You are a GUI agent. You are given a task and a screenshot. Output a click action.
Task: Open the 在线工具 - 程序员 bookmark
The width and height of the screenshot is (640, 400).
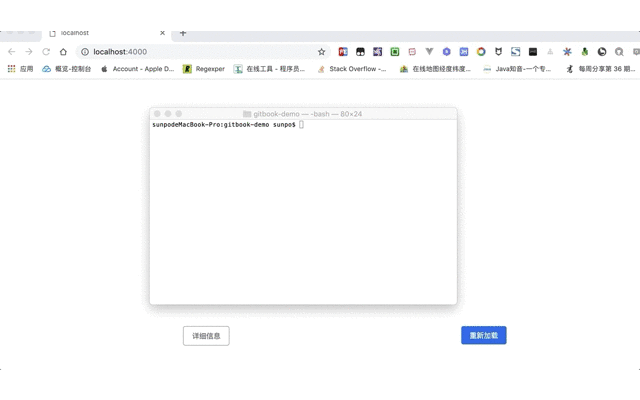[x=269, y=69]
